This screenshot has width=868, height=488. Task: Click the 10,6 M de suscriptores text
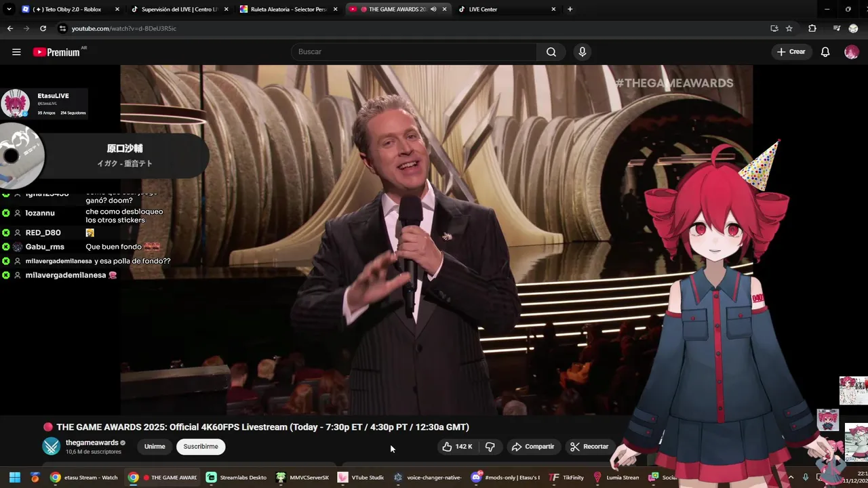(x=94, y=452)
